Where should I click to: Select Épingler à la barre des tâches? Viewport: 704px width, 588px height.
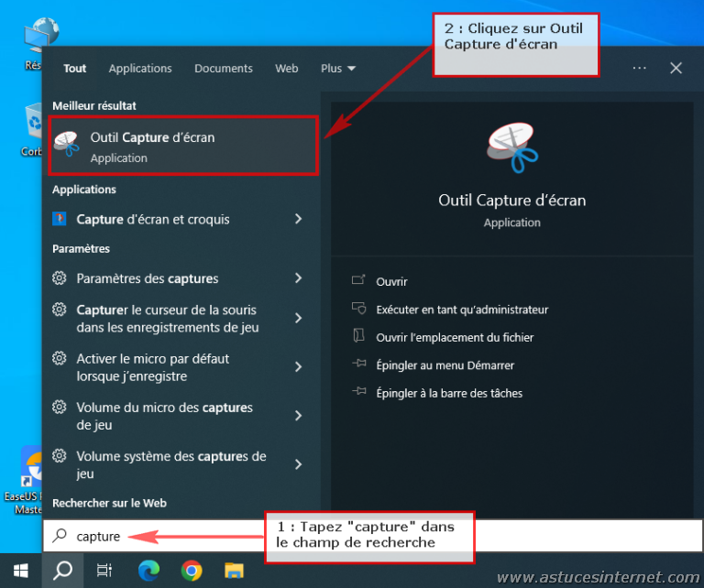(x=448, y=393)
